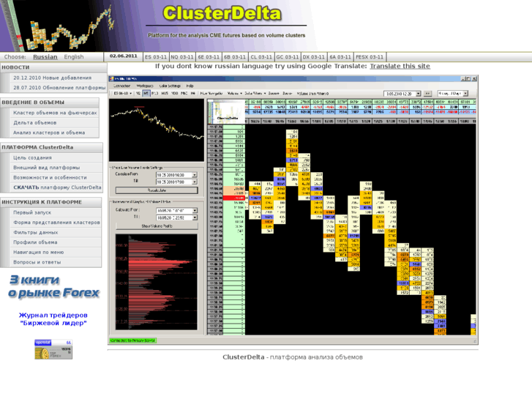The height and width of the screenshot is (399, 532).
Task: Open Connection menu in platform screenshot
Action: tap(121, 86)
